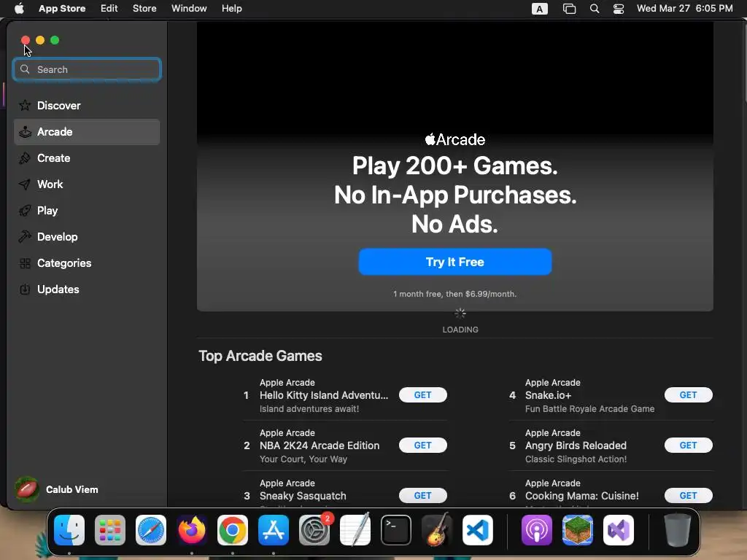Viewport: 747px width, 560px height.
Task: Click the Categories grid icon in sidebar
Action: click(x=25, y=262)
